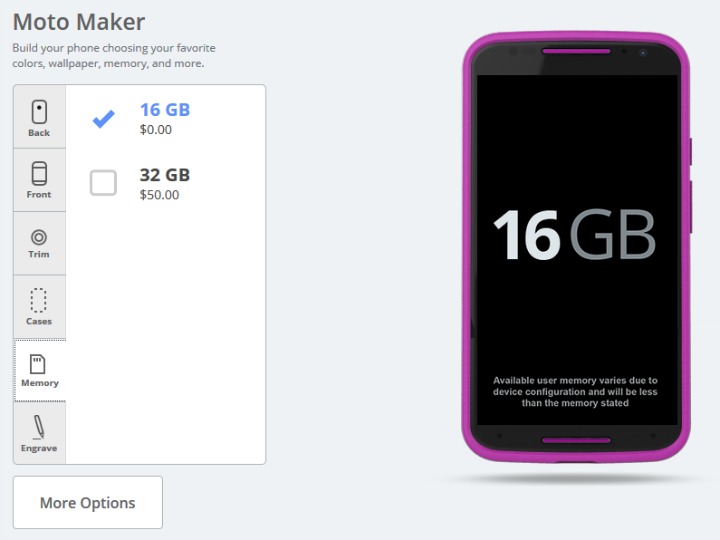Open the Cases dashed outline icon

pyautogui.click(x=39, y=301)
